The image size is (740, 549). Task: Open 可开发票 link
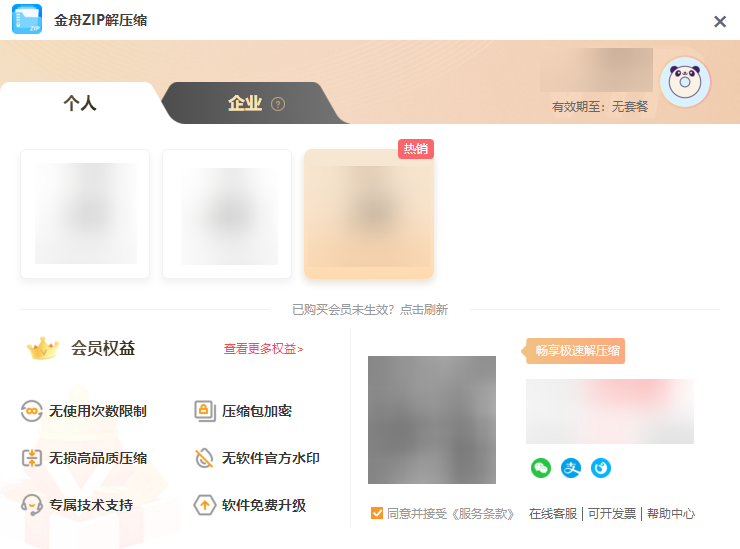pyautogui.click(x=612, y=514)
